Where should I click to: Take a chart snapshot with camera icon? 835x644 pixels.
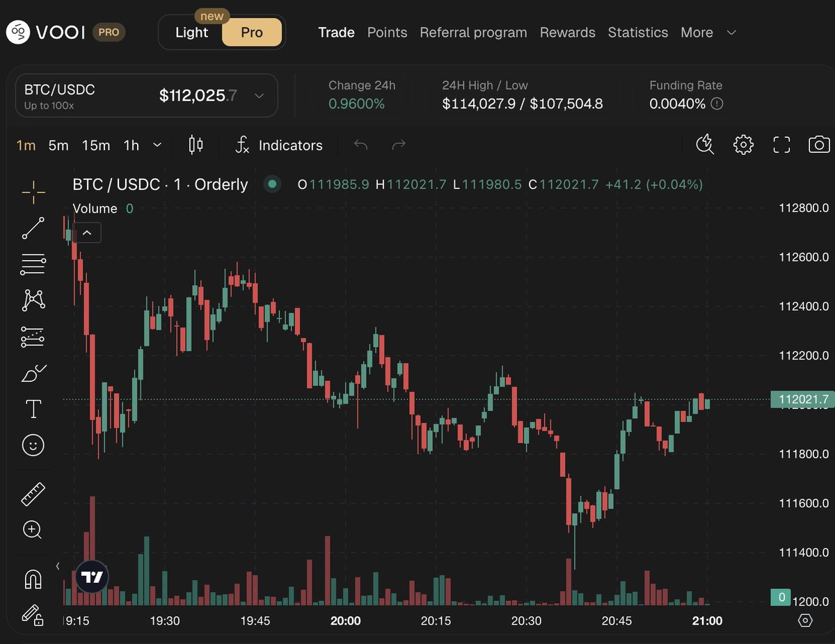(819, 145)
